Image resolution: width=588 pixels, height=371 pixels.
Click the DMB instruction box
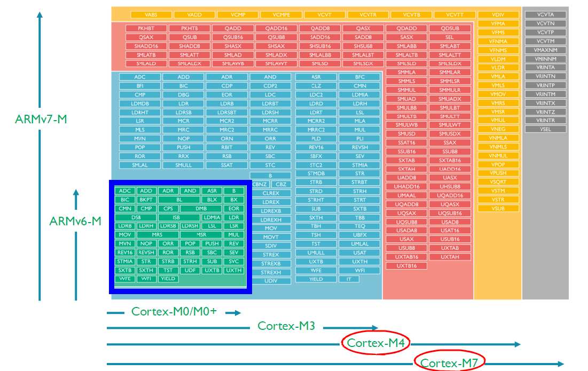coord(201,208)
